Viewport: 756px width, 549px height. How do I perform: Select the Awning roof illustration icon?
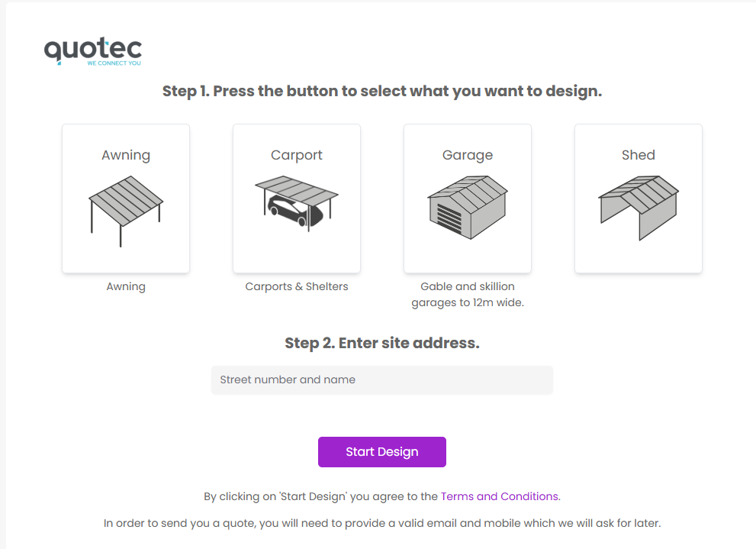pyautogui.click(x=126, y=212)
